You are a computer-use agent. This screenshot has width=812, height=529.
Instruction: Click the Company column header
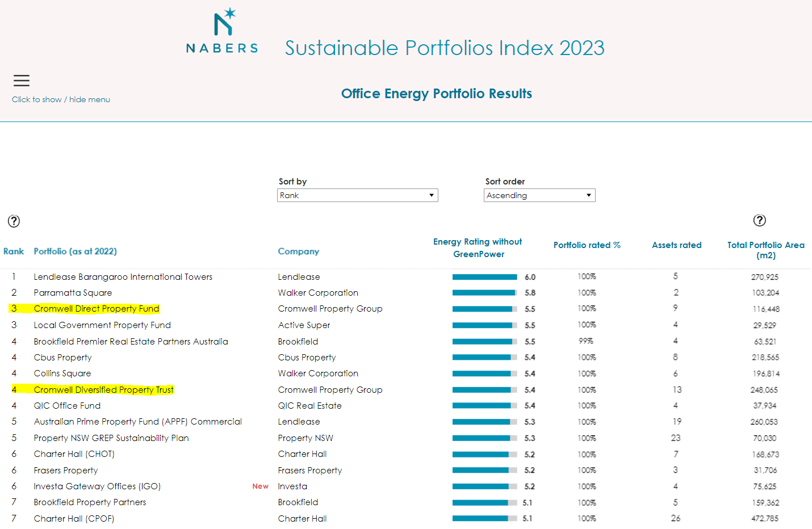(x=299, y=251)
